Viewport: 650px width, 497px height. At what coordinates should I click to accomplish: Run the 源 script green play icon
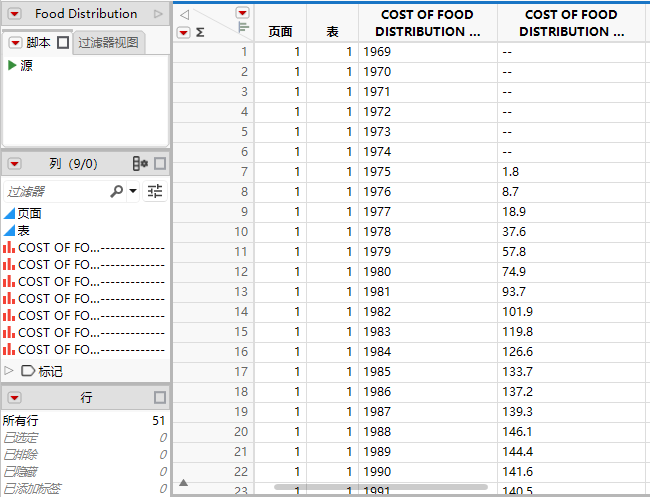click(12, 65)
